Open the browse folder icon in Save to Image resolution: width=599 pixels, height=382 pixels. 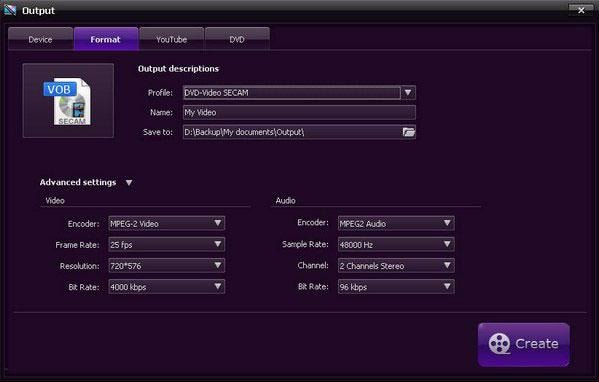click(x=408, y=132)
